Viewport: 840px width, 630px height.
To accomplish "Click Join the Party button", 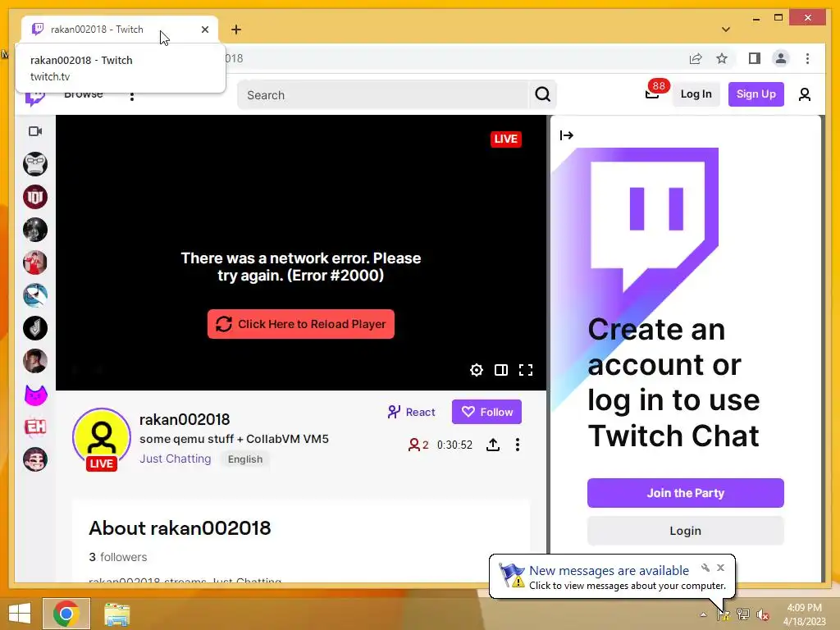I will [x=685, y=493].
